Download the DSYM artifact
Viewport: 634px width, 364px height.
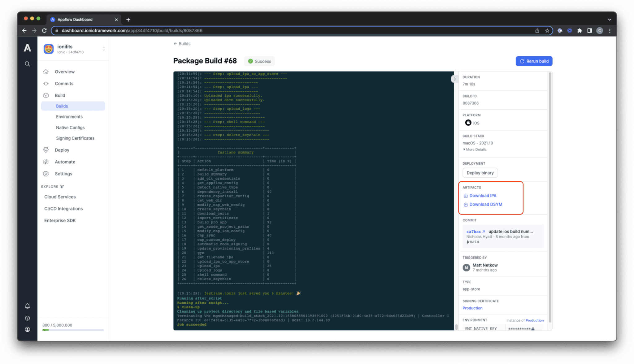[x=483, y=204]
